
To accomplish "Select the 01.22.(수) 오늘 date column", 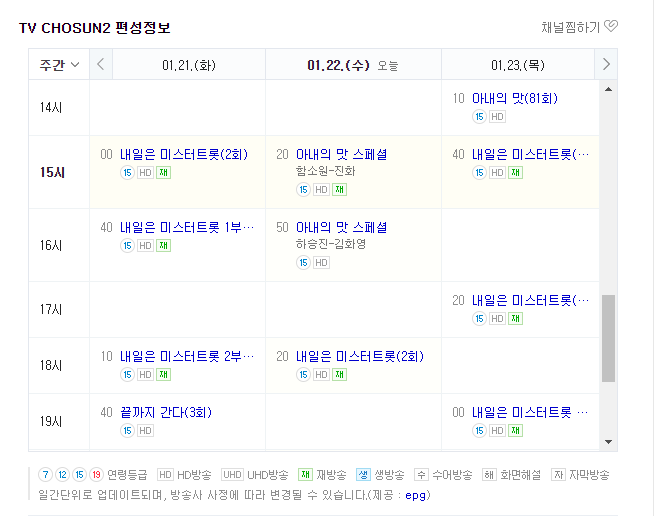I will point(352,65).
